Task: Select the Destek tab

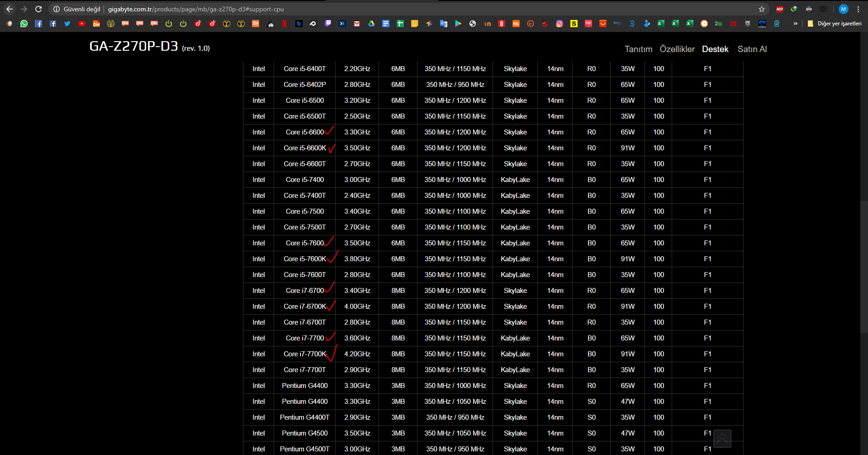Action: [715, 49]
